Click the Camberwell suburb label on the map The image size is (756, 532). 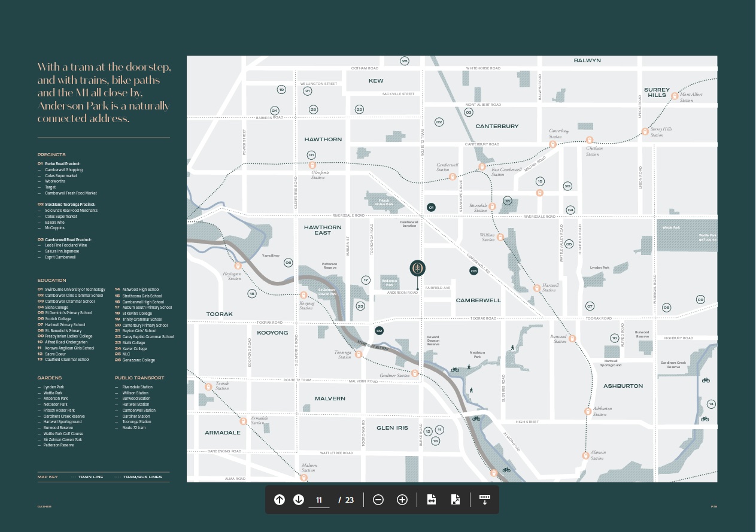pyautogui.click(x=478, y=300)
